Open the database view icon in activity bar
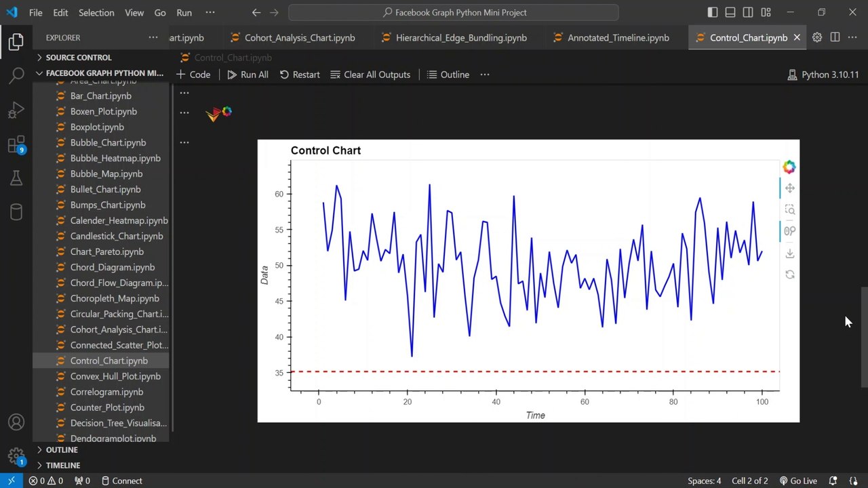Screen dimensions: 868x488 (x=16, y=212)
